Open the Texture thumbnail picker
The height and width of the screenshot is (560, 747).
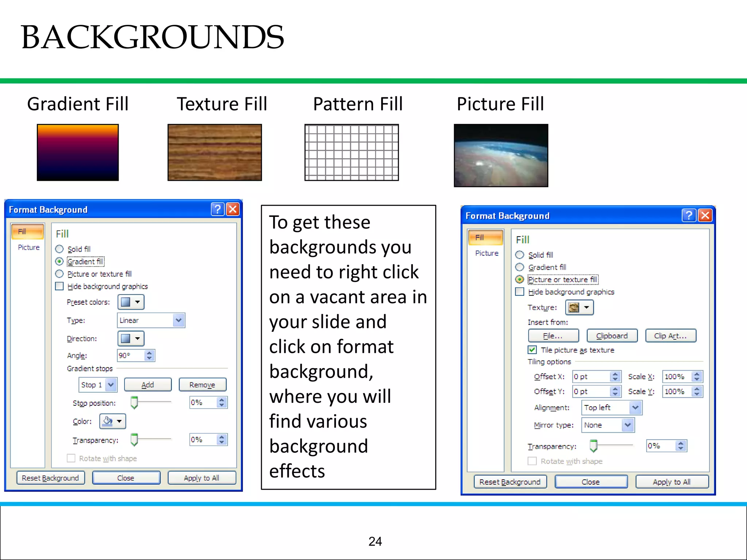pyautogui.click(x=579, y=307)
